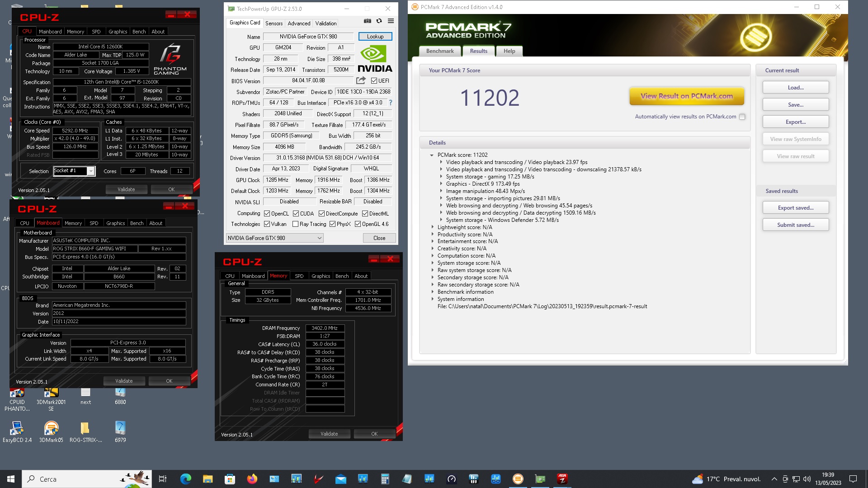Click the GPU-Z screenshot camera icon
The image size is (868, 488).
pos(368,21)
